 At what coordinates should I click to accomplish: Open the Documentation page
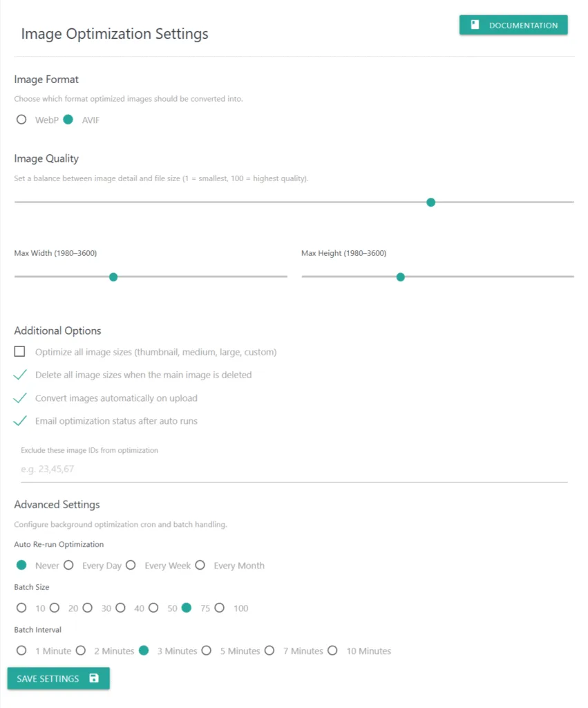(513, 25)
